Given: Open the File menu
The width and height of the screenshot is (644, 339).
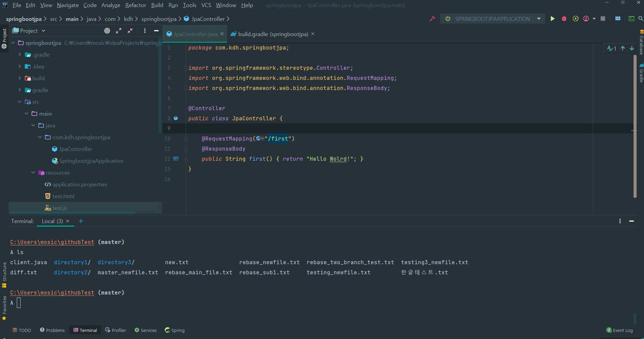Looking at the screenshot, I should point(17,5).
